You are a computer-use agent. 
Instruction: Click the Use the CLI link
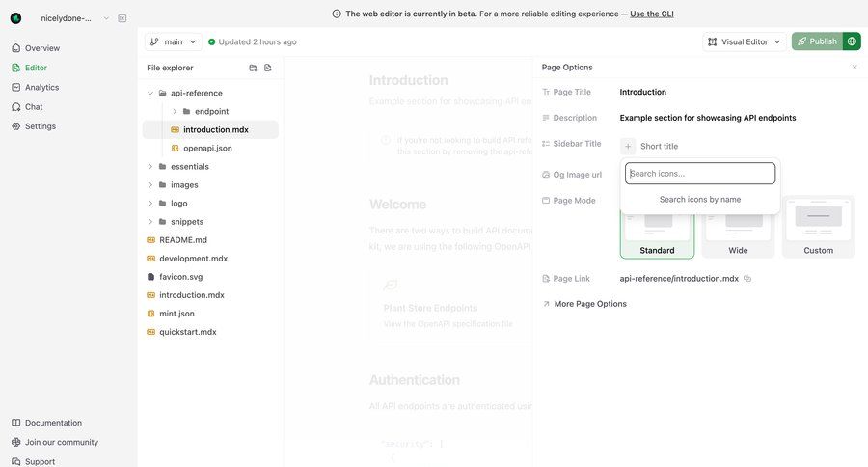[652, 14]
